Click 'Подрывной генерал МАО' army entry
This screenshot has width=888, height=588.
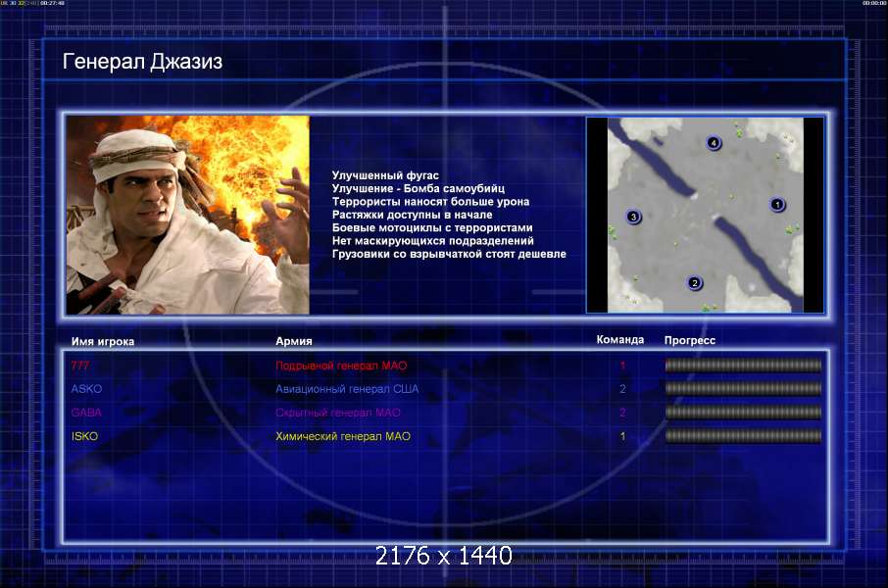tap(341, 366)
